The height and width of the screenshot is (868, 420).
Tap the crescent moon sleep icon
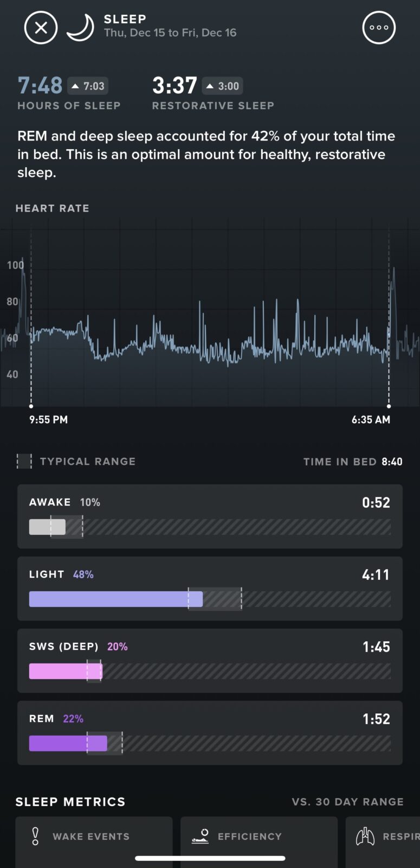[x=80, y=28]
